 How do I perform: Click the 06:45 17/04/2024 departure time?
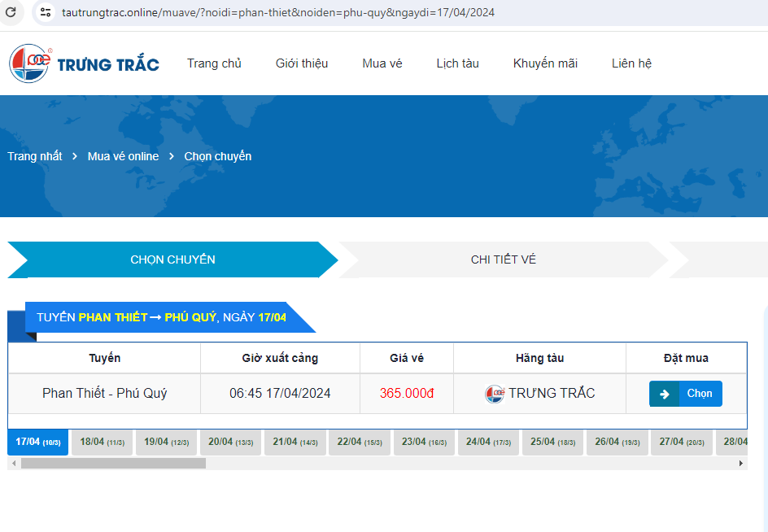pyautogui.click(x=280, y=394)
